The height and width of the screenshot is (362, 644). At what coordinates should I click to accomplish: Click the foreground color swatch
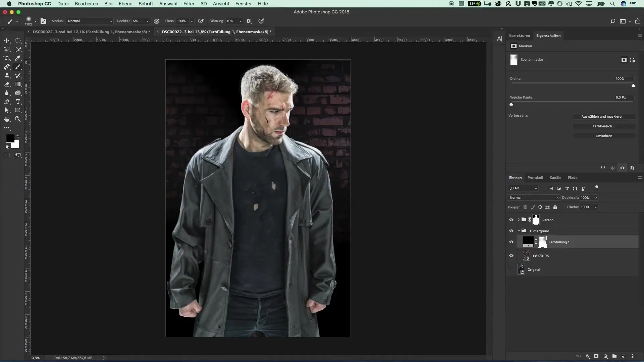pyautogui.click(x=9, y=138)
